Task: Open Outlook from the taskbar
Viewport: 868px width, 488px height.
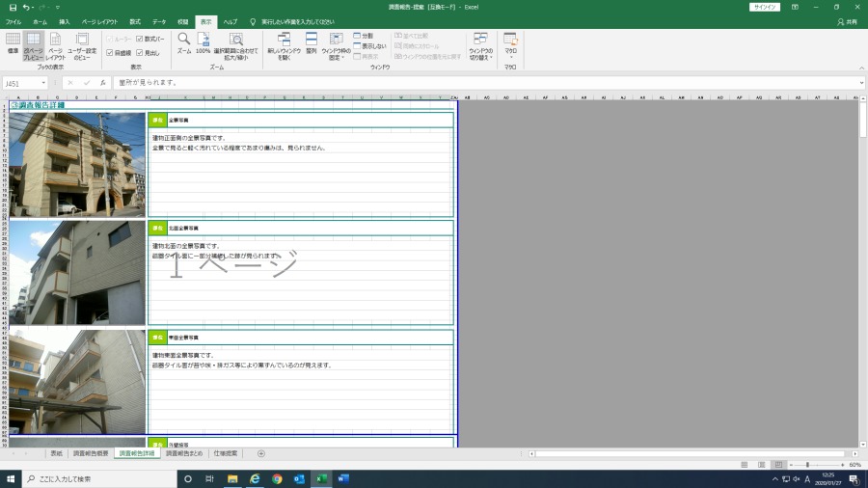Action: (x=299, y=478)
